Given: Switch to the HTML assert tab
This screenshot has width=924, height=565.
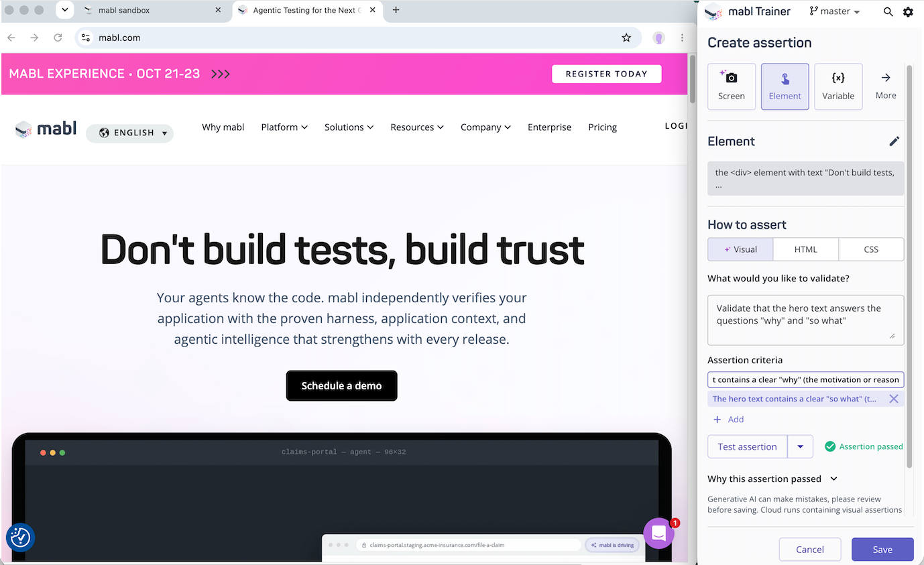Looking at the screenshot, I should coord(805,249).
